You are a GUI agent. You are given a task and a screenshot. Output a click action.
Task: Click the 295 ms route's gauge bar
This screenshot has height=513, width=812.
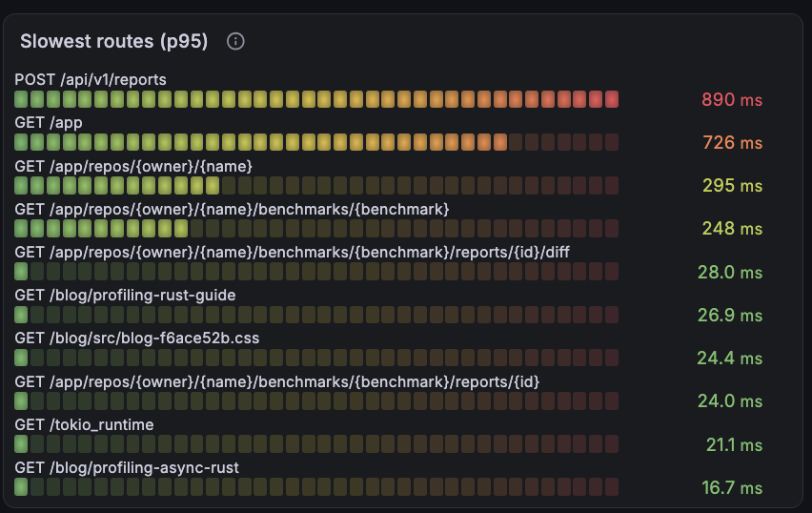click(316, 185)
